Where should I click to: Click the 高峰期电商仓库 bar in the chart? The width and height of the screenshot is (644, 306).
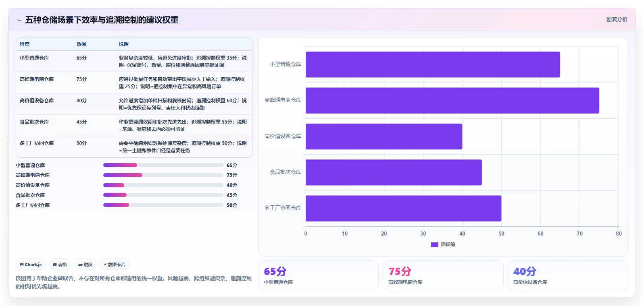[452, 100]
